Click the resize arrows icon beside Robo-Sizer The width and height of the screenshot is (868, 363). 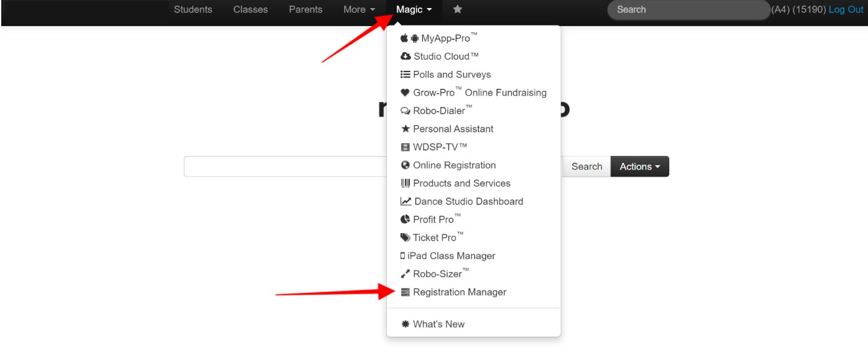pos(405,274)
